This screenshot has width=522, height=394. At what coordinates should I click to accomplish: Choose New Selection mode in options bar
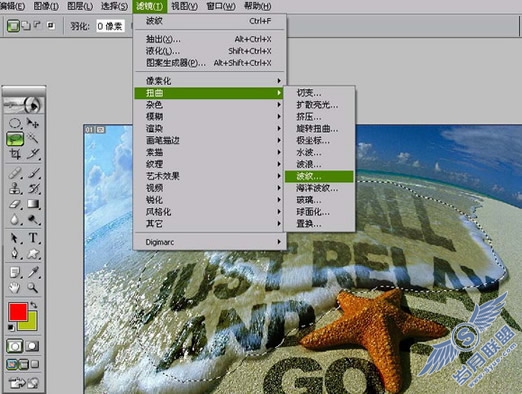click(13, 26)
